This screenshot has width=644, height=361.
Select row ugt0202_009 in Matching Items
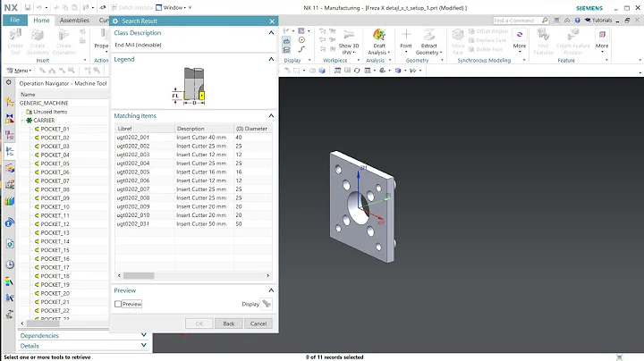[193, 206]
